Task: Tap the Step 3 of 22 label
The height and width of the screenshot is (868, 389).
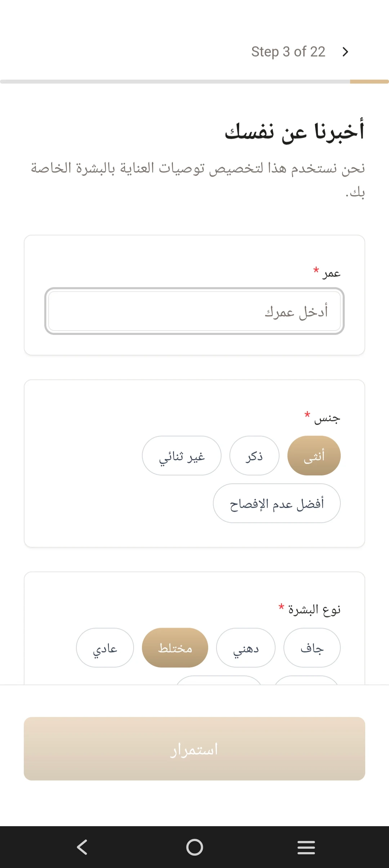Action: (x=288, y=52)
